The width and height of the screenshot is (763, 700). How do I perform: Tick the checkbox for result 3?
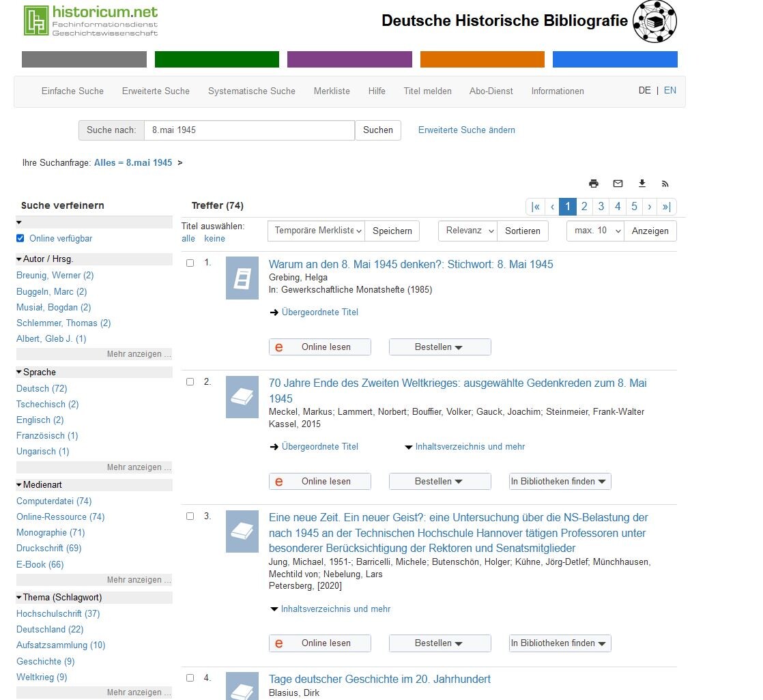[x=190, y=516]
